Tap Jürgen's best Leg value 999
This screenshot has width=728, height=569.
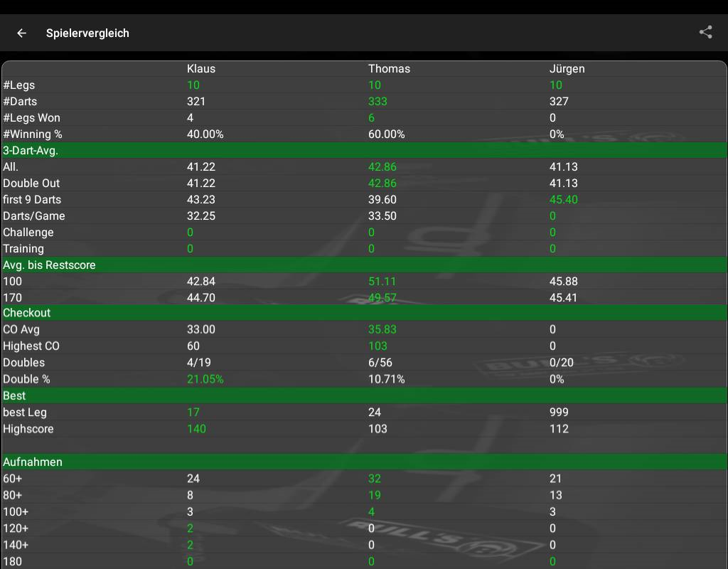coord(560,413)
